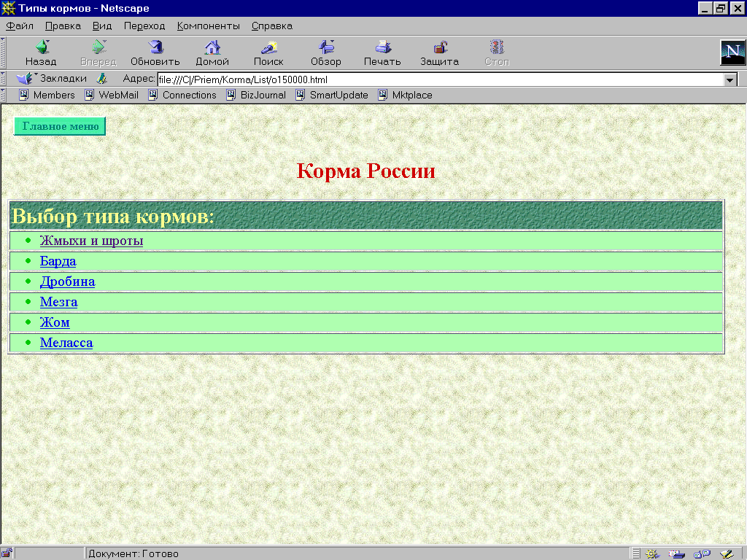Click the Netscape N logo icon

pyautogui.click(x=732, y=53)
